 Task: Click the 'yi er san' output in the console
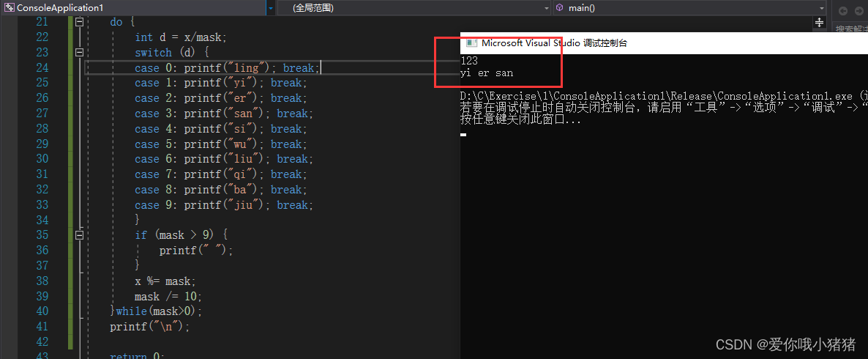[487, 73]
